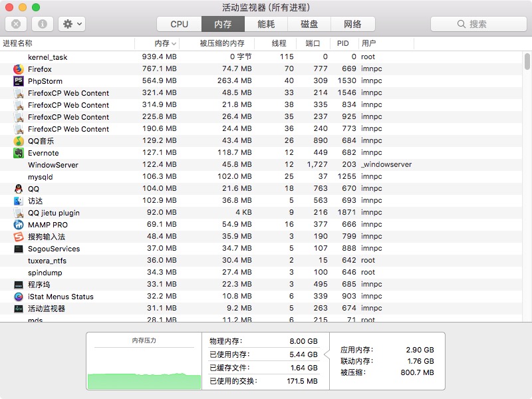
Task: Click the 程序坞 Dock icon
Action: 19,285
